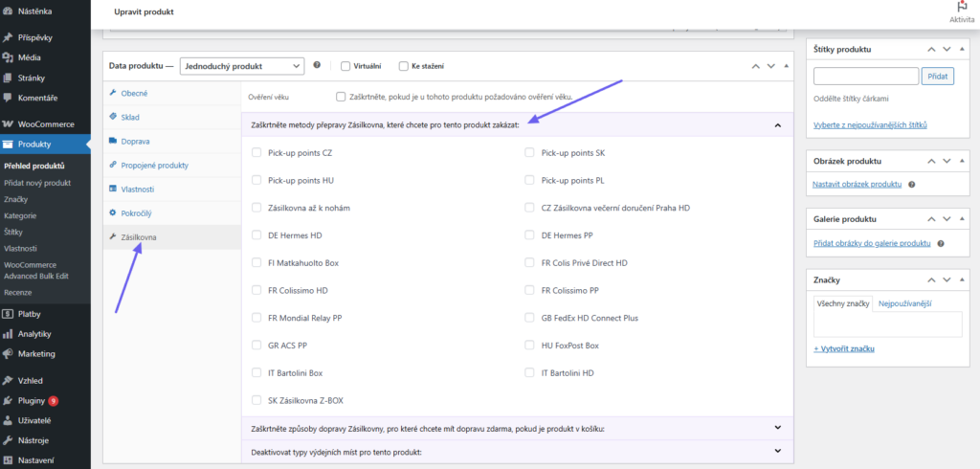Toggle the Galerie produktu panel triangle
Image resolution: width=980 pixels, height=469 pixels.
(962, 219)
